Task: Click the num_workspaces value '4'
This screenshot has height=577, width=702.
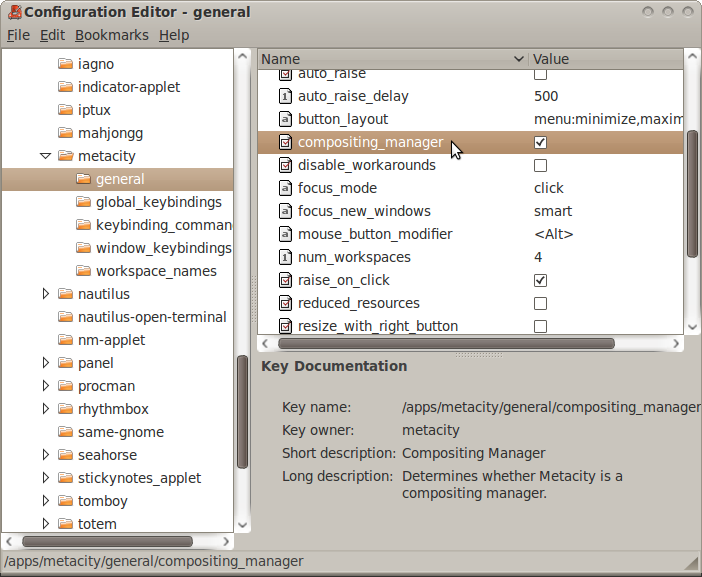Action: coord(538,257)
